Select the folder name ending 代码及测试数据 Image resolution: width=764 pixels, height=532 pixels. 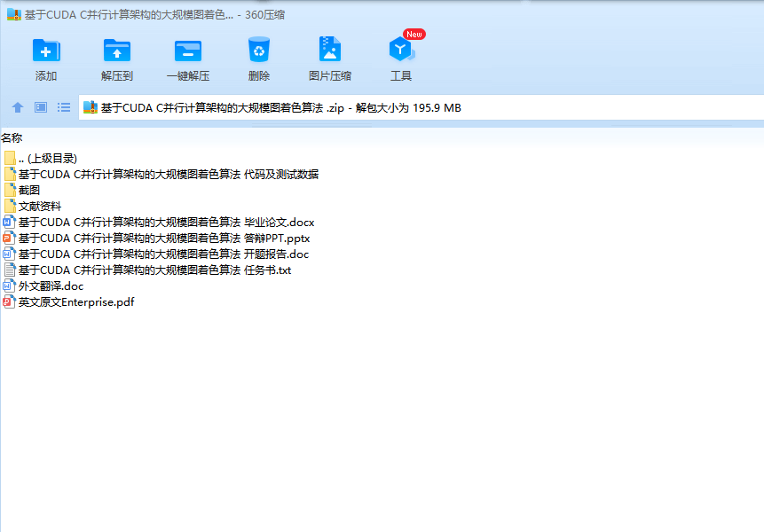[169, 175]
